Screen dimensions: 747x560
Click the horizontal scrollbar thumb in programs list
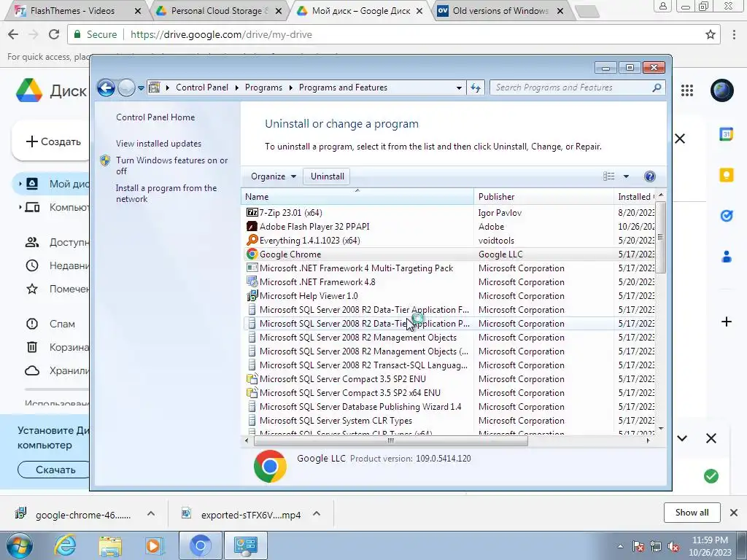click(x=391, y=440)
